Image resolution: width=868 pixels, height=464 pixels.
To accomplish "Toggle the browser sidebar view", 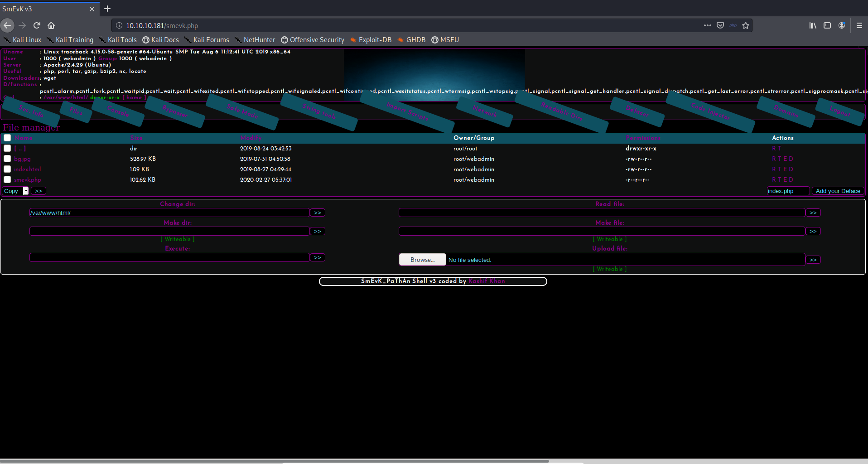I will pos(827,25).
